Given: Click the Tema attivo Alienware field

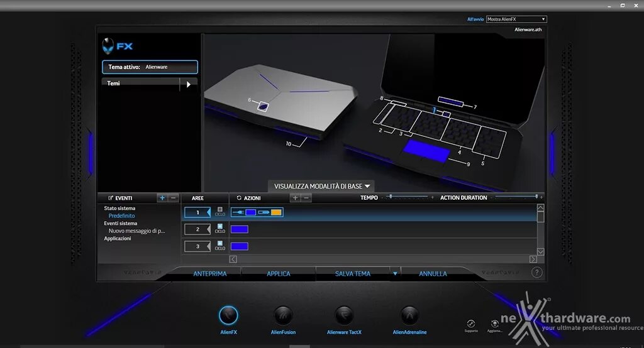Looking at the screenshot, I should [x=150, y=67].
